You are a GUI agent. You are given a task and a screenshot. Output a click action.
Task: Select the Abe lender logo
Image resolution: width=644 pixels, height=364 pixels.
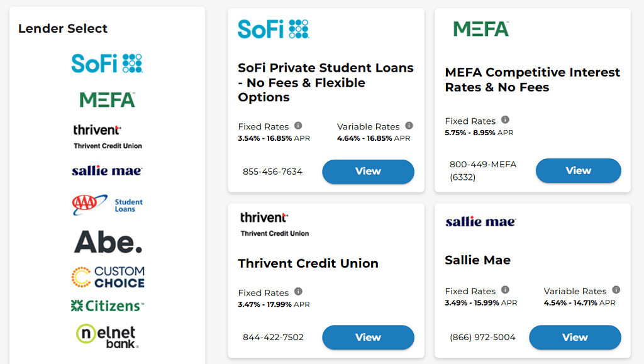pos(108,242)
